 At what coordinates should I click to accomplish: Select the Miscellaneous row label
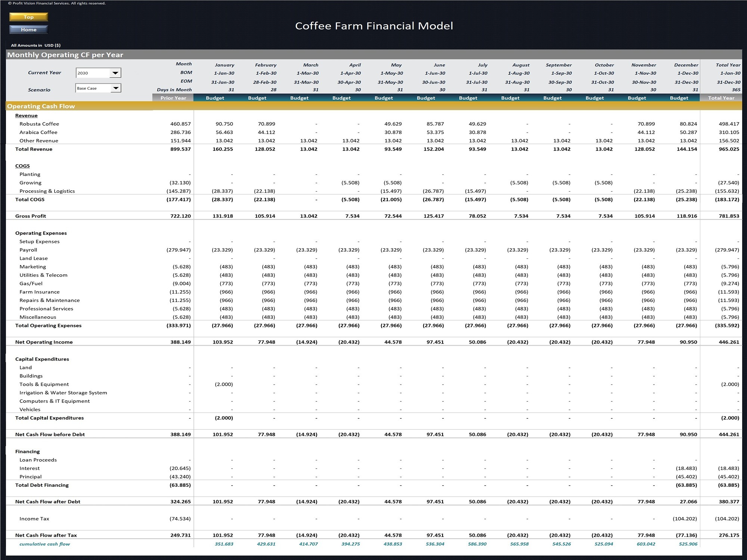tap(38, 317)
